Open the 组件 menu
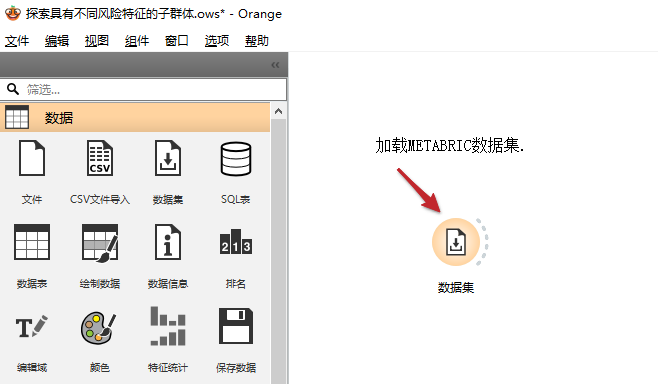The width and height of the screenshot is (658, 384). [137, 41]
